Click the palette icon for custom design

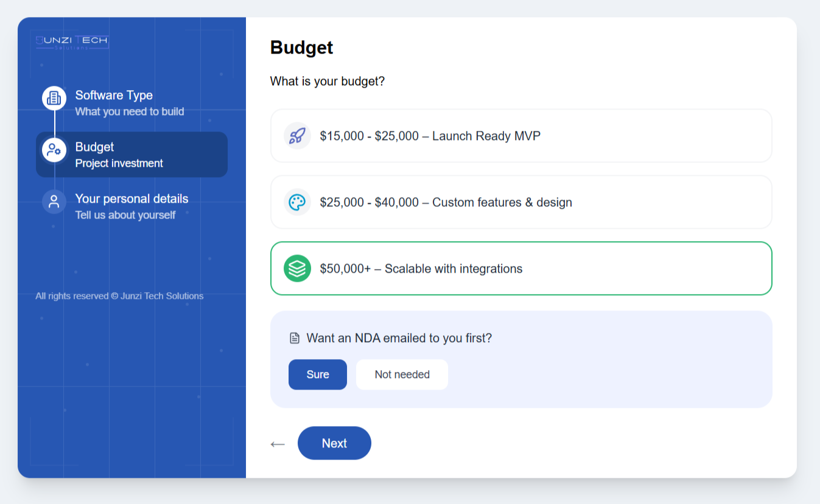[x=297, y=202]
